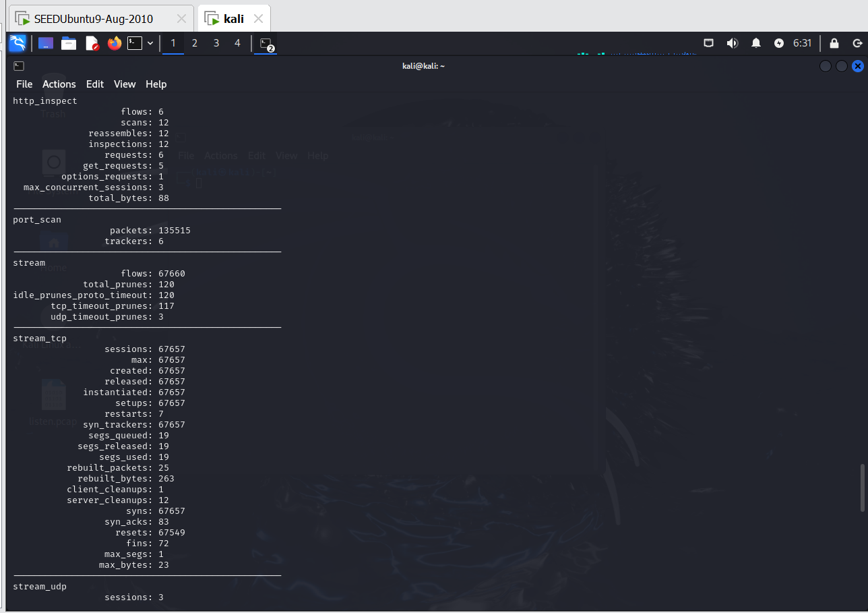Click the max_concurrent_sessions: 3 line

tap(94, 187)
